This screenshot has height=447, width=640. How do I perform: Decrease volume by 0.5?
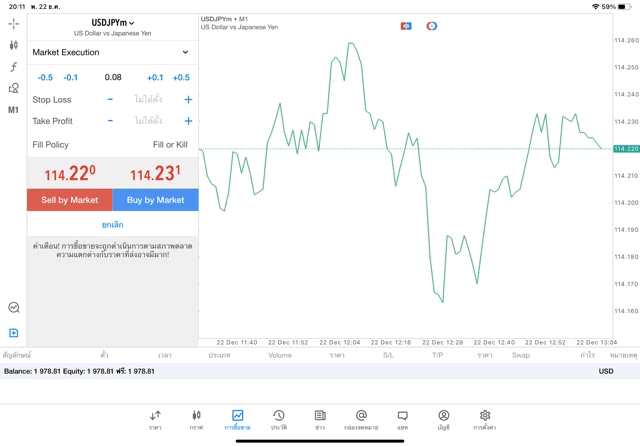click(45, 77)
